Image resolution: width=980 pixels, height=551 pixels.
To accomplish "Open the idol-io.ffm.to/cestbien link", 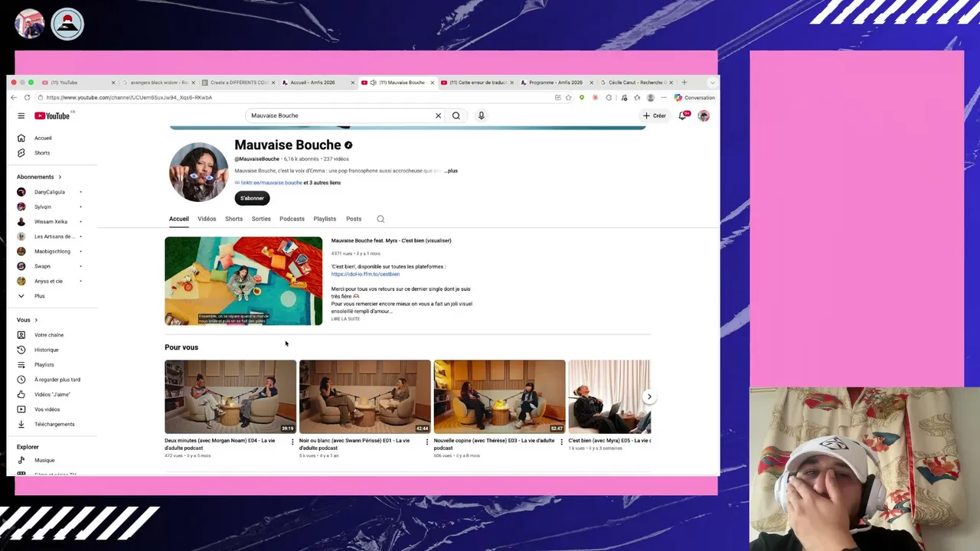I will point(365,274).
